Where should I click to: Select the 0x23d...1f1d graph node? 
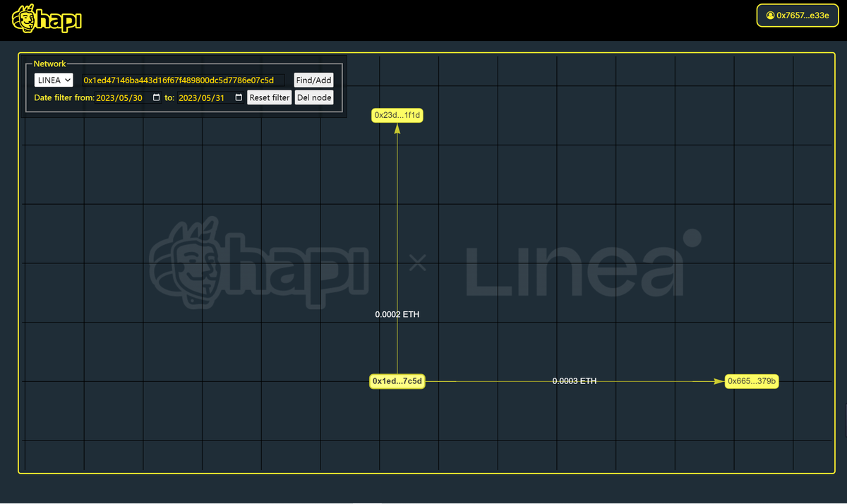397,115
